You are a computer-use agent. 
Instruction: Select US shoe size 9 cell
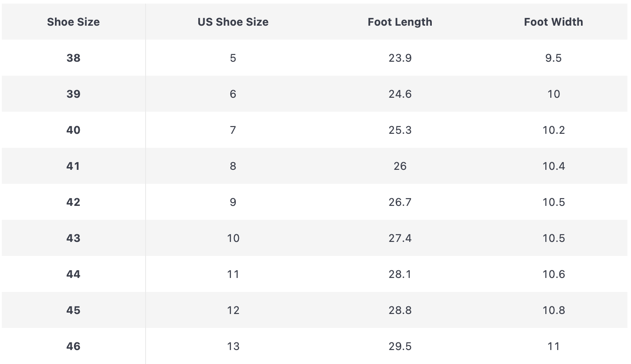[x=233, y=202]
